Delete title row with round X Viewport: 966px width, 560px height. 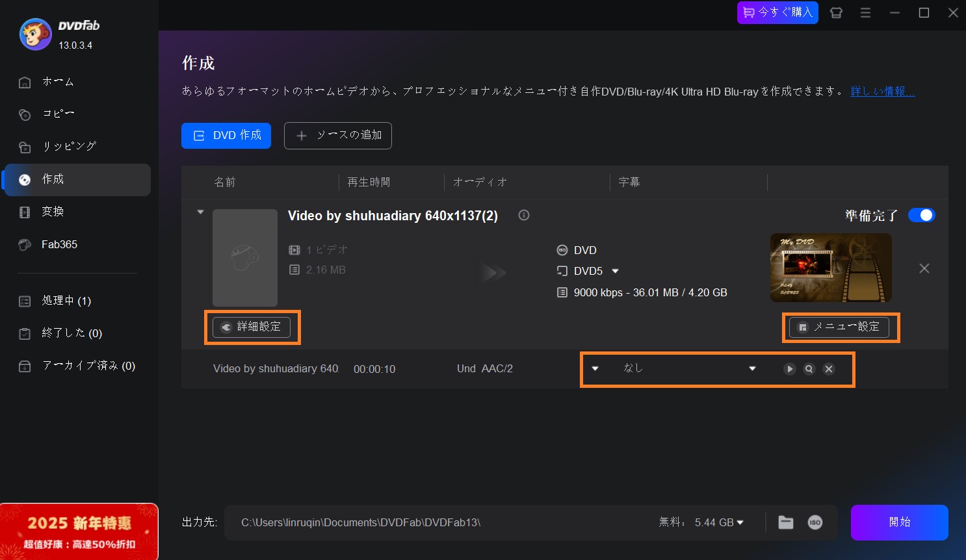tap(829, 369)
